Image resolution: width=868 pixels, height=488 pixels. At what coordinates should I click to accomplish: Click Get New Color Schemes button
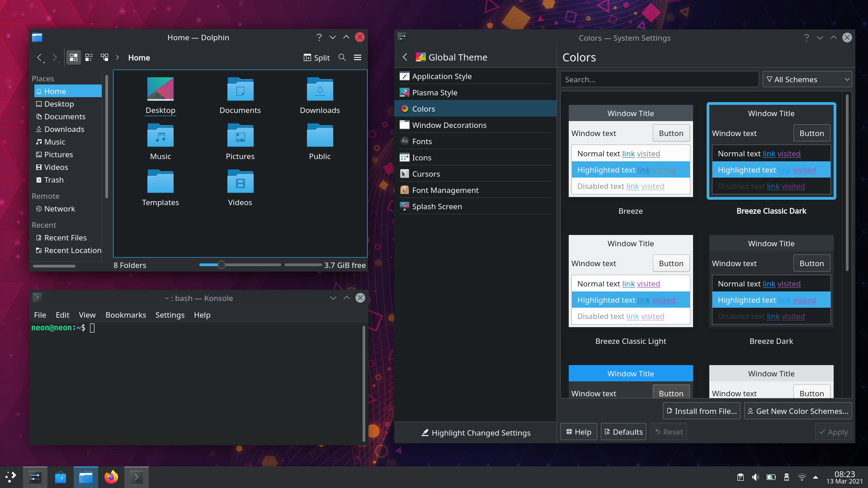click(798, 411)
